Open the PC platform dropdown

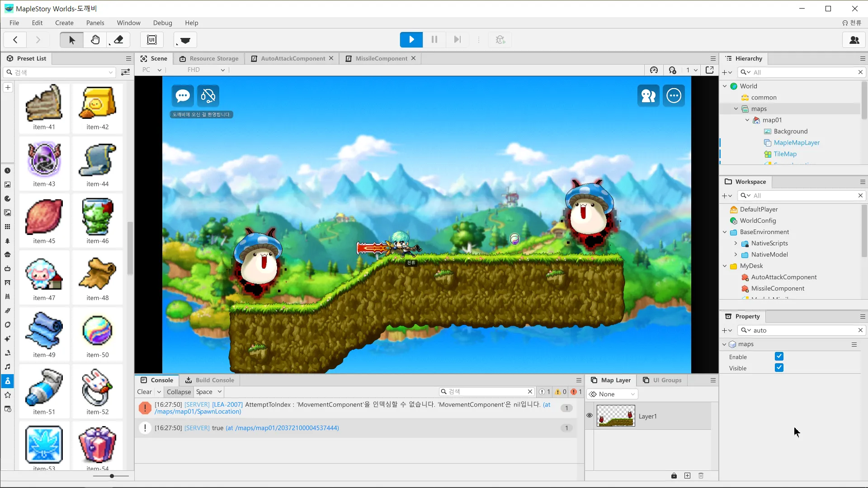coord(152,70)
